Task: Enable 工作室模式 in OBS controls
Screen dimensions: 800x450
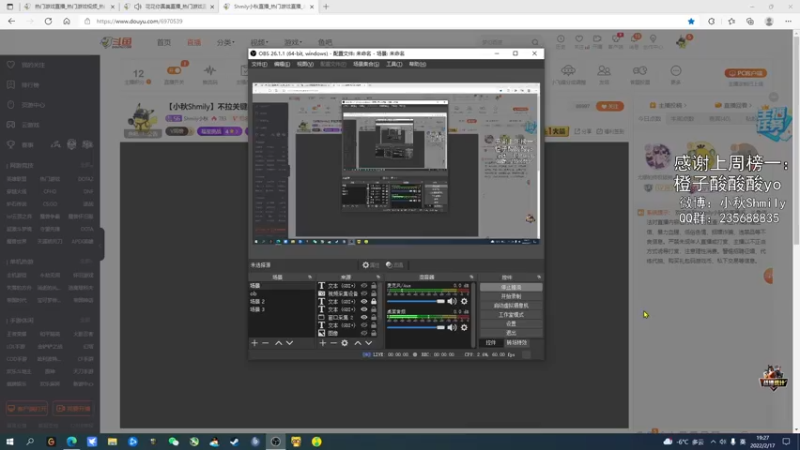Action: pyautogui.click(x=511, y=315)
